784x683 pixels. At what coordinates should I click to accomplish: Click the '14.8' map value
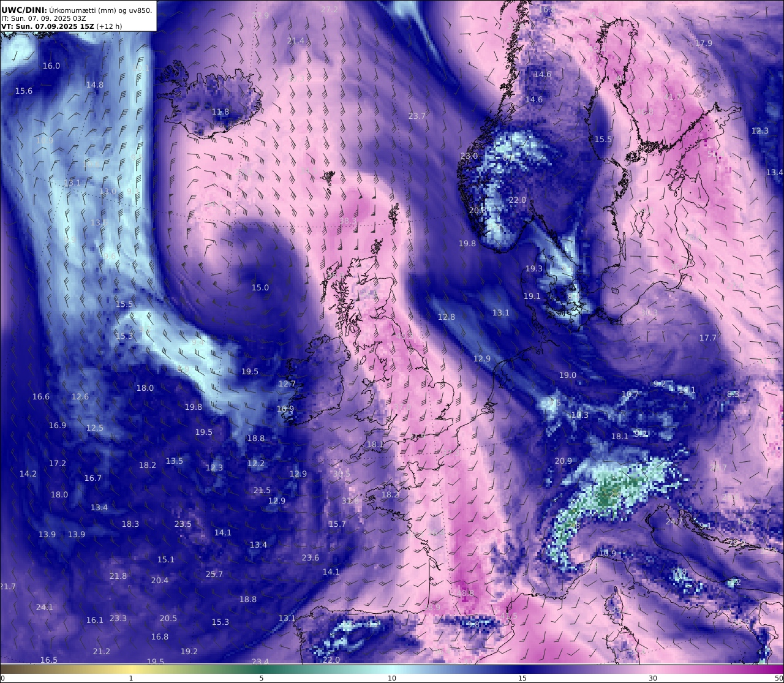pyautogui.click(x=95, y=85)
